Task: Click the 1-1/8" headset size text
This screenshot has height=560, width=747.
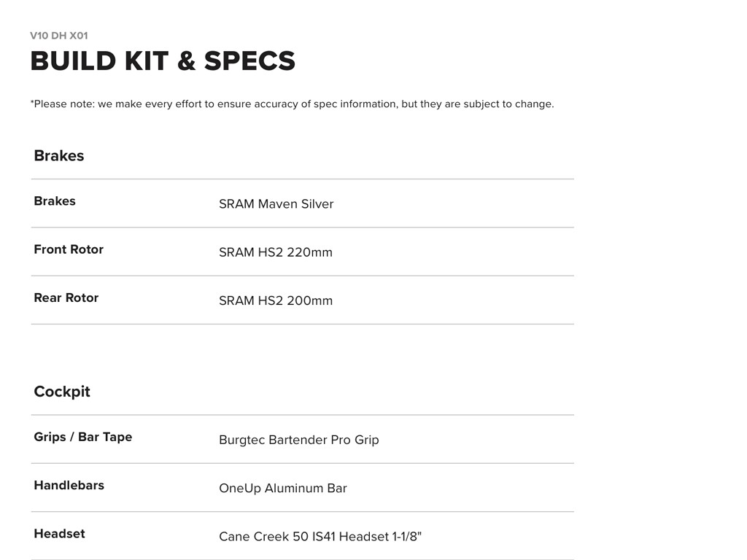Action: pos(407,537)
